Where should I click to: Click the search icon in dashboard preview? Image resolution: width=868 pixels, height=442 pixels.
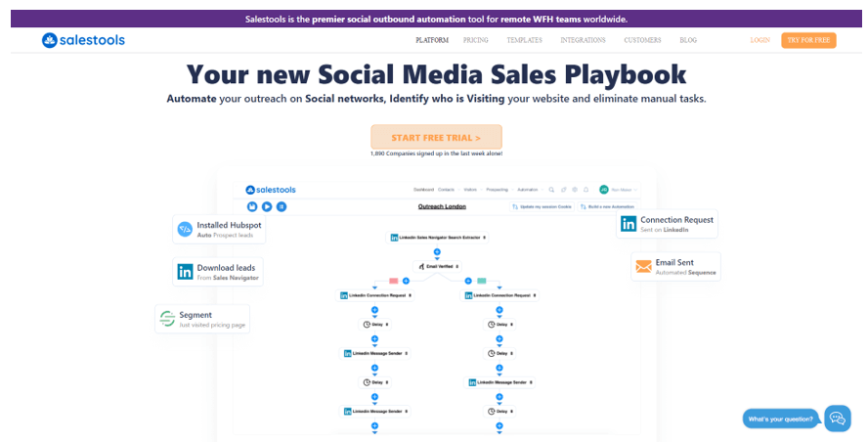tap(551, 190)
